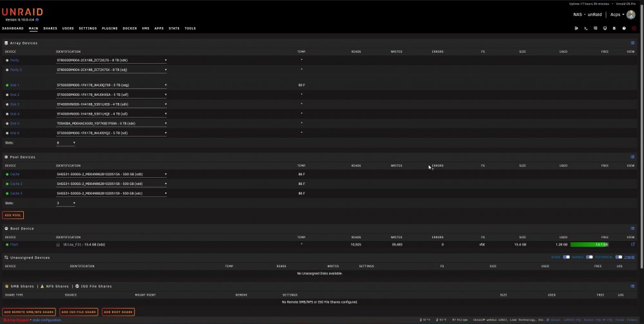Click the Flash reads value 10,925
This screenshot has width=644, height=324.
(356, 245)
